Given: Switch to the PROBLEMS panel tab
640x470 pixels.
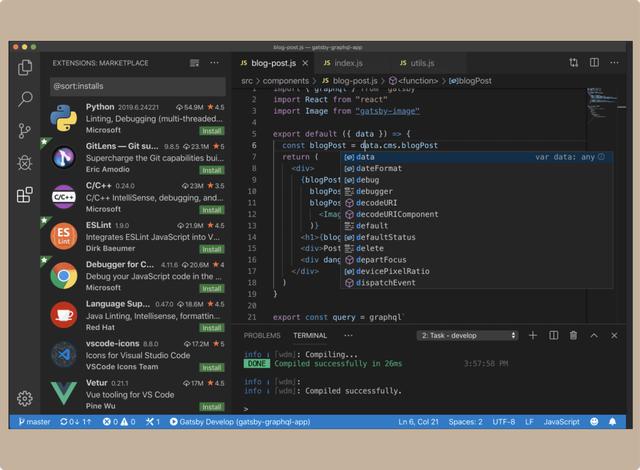Looking at the screenshot, I should click(x=262, y=335).
